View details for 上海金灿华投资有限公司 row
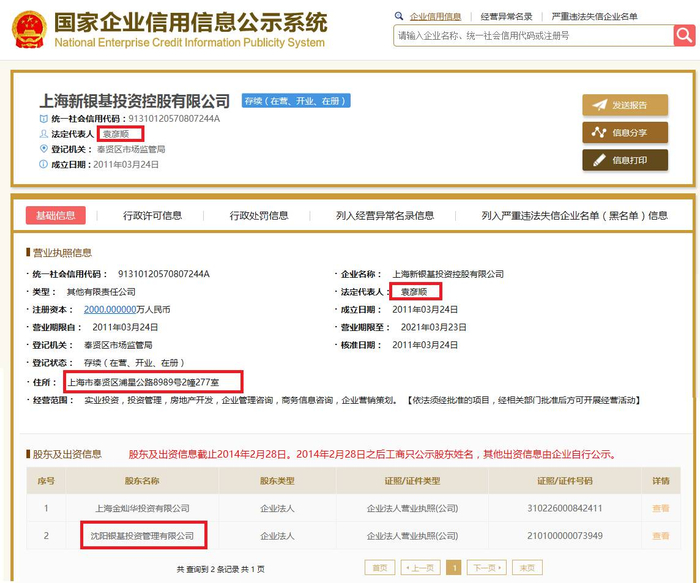Viewport: 700px width, 583px height. [661, 508]
